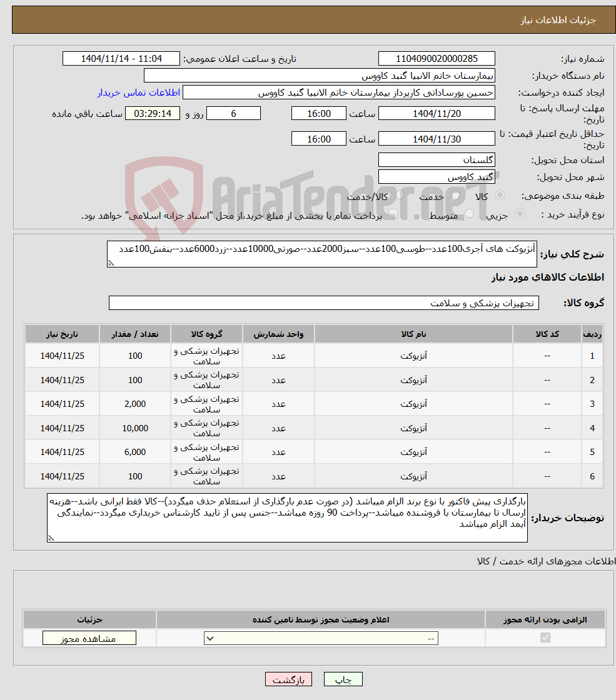The height and width of the screenshot is (700, 616).
Task: Grab the description box resize handle
Action: [x=111, y=263]
